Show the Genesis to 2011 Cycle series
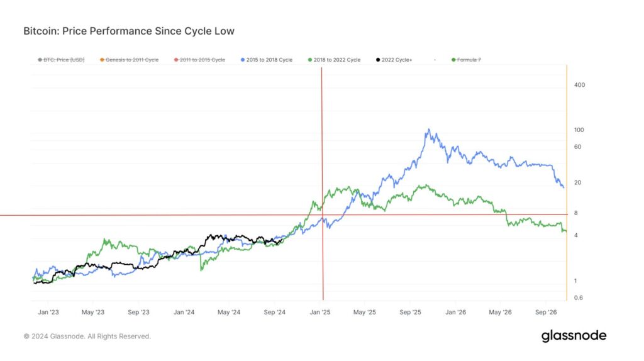 pos(130,60)
